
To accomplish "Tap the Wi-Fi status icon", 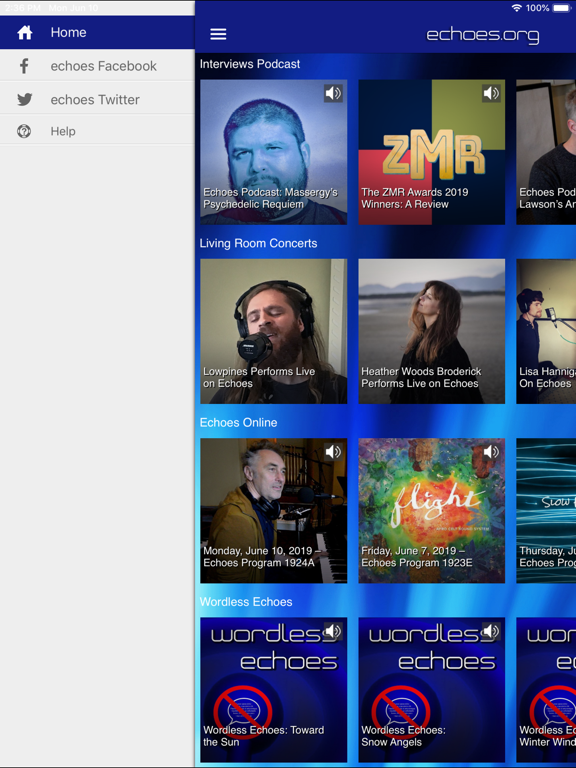I will click(516, 8).
